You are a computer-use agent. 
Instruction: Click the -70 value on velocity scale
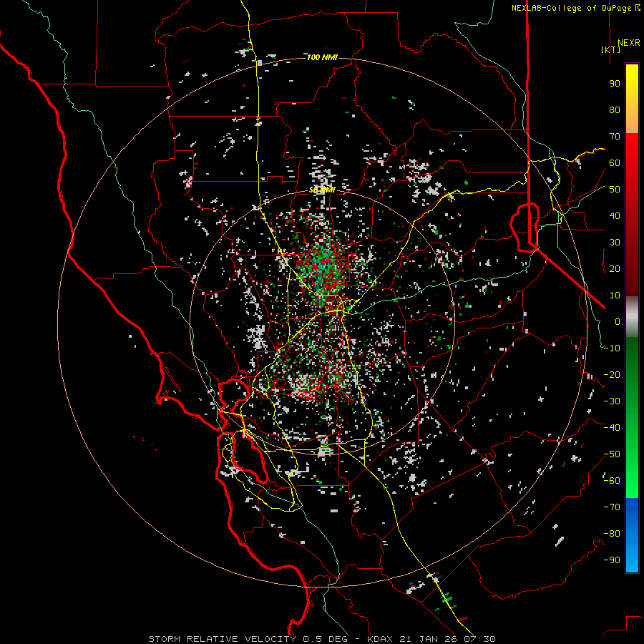(x=612, y=507)
